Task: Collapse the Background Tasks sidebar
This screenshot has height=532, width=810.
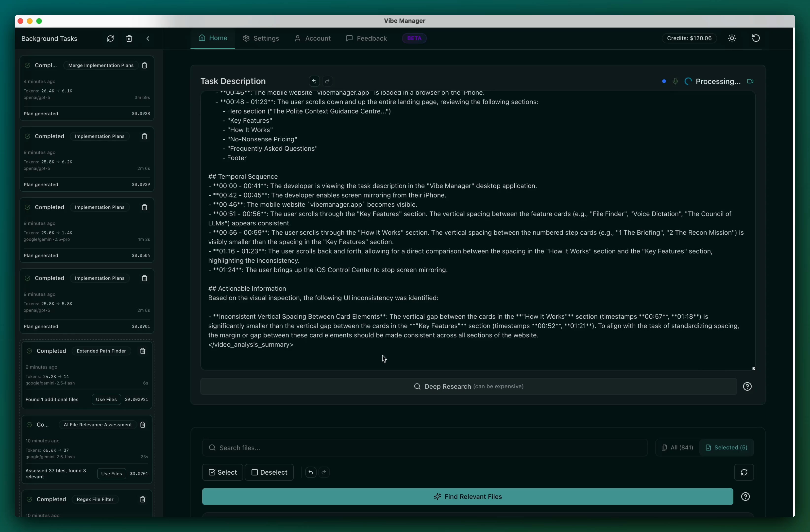Action: [x=148, y=38]
